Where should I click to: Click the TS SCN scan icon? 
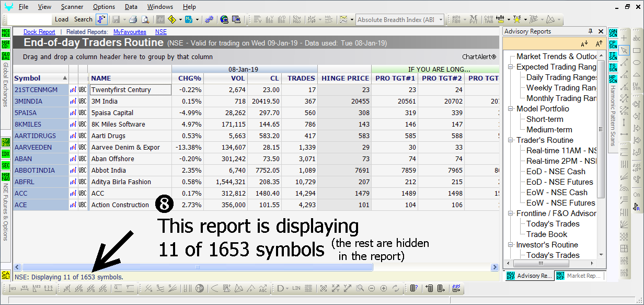[x=613, y=67]
